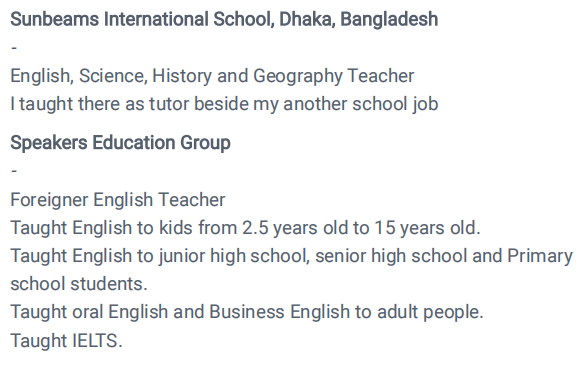587x366 pixels.
Task: Click the word Dhaka in heading
Action: (x=307, y=19)
